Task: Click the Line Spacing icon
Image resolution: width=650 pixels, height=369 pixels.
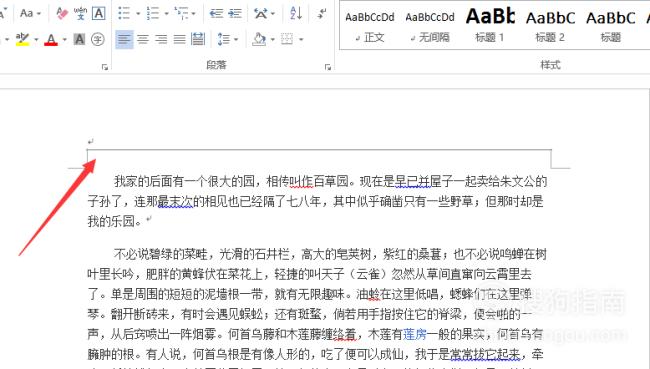Action: click(x=223, y=39)
